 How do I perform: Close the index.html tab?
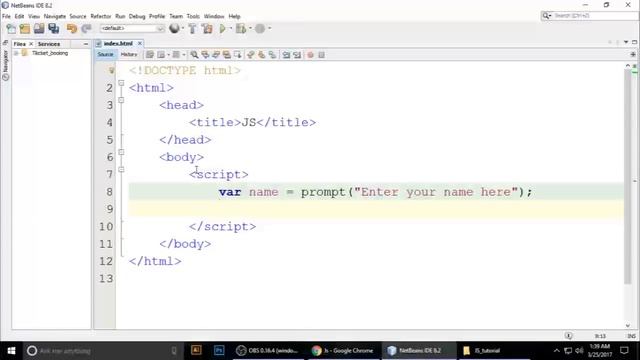140,43
